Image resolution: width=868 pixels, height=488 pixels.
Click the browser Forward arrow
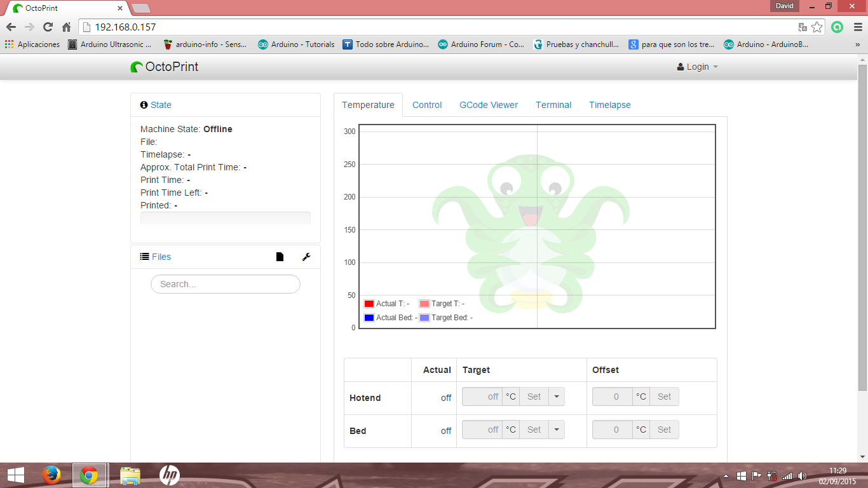[x=29, y=27]
